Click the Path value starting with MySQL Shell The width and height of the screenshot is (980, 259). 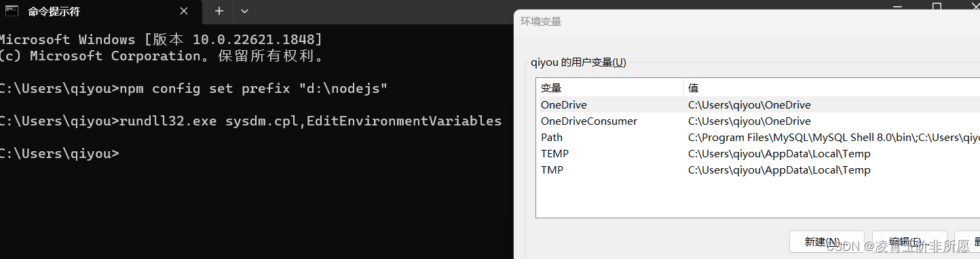point(834,138)
